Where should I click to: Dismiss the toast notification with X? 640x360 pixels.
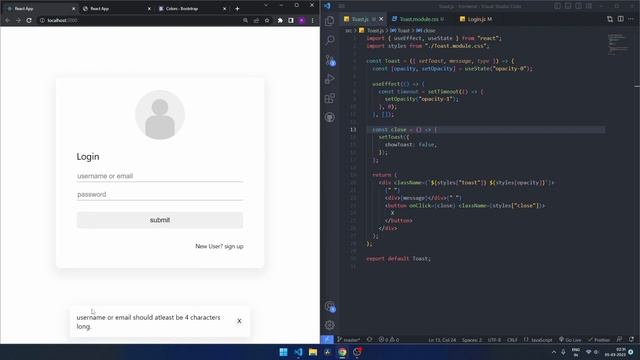click(x=239, y=321)
